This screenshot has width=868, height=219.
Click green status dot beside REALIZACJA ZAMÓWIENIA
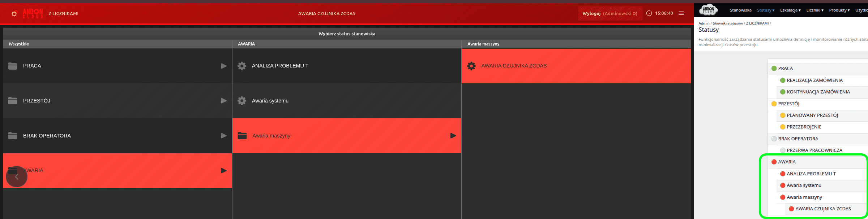(783, 80)
